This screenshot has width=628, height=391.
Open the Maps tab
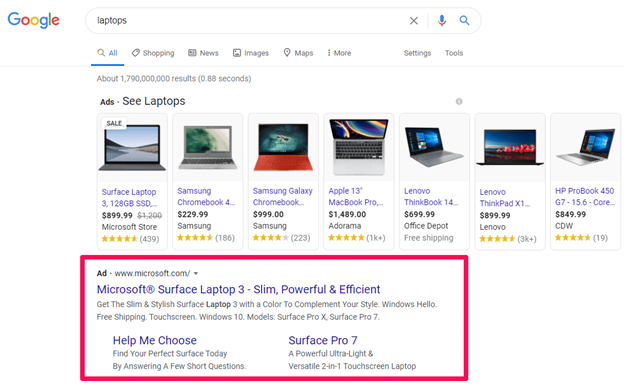pos(298,53)
